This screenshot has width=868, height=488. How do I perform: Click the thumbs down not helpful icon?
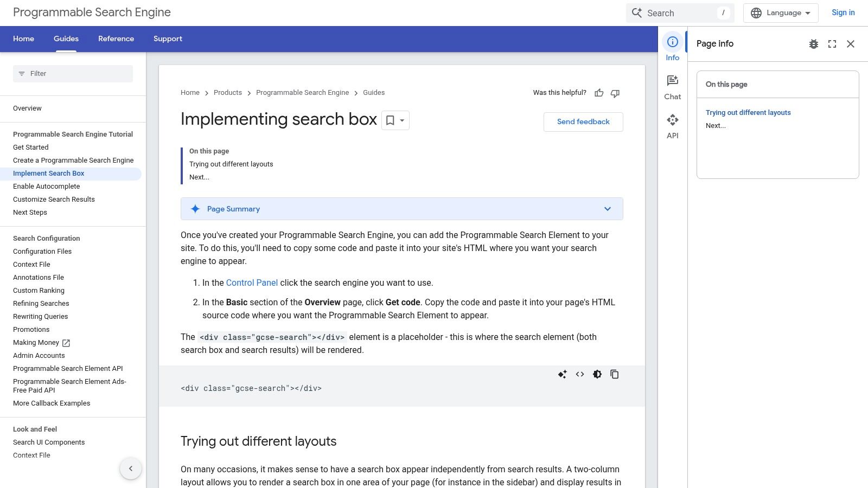coord(615,93)
